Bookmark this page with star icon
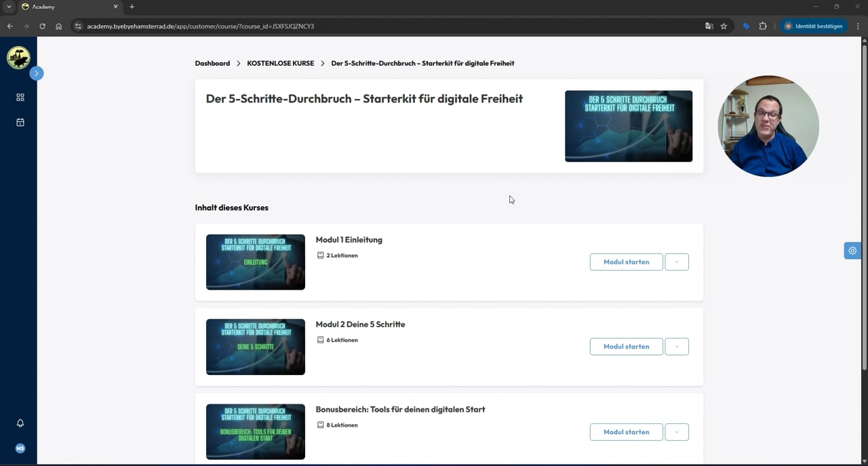868x466 pixels. click(724, 26)
